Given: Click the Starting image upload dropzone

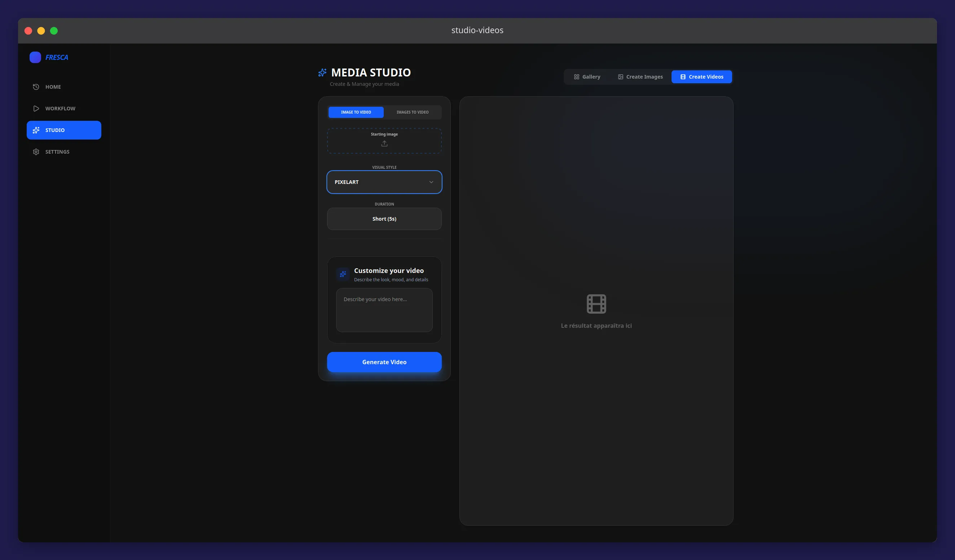Looking at the screenshot, I should [x=384, y=141].
